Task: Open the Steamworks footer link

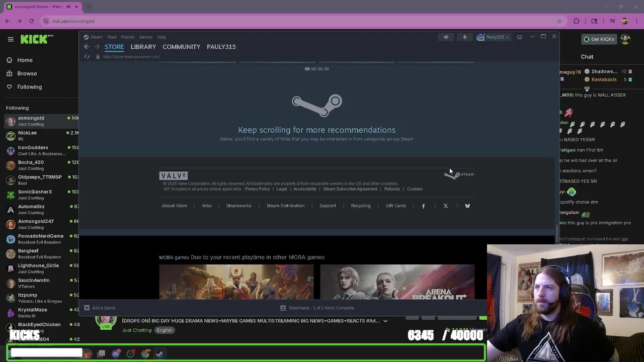Action: pyautogui.click(x=238, y=206)
